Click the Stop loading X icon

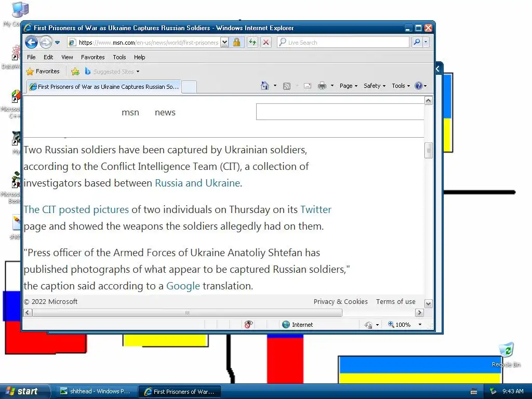[266, 43]
